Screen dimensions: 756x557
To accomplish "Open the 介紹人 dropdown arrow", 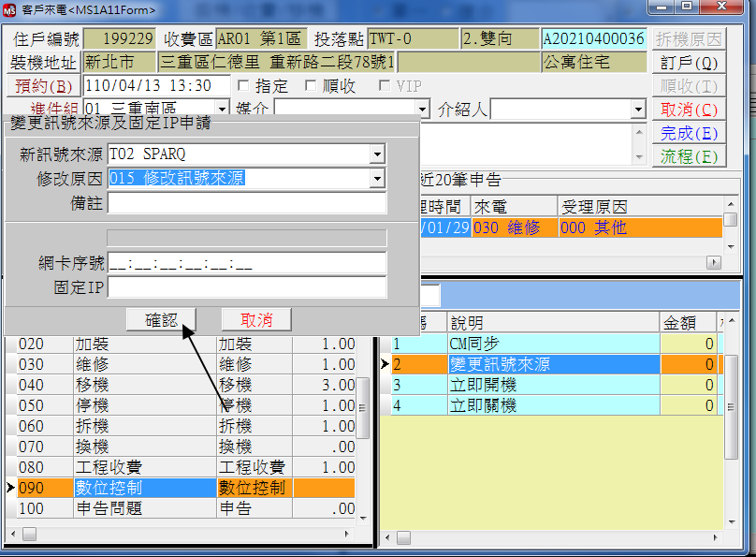I will [x=638, y=110].
